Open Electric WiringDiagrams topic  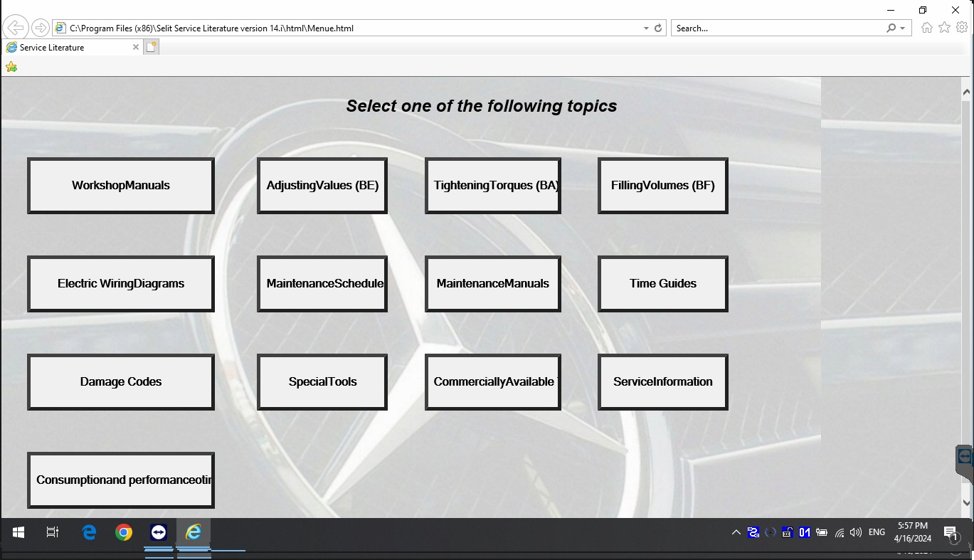coord(121,284)
